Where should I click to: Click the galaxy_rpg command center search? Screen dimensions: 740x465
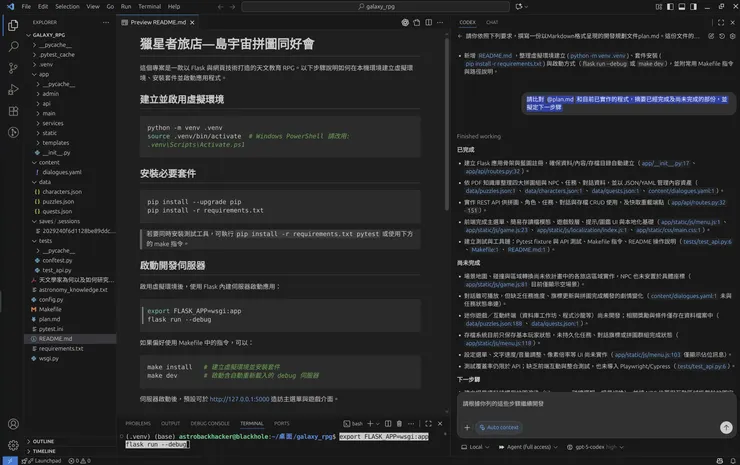(x=376, y=7)
